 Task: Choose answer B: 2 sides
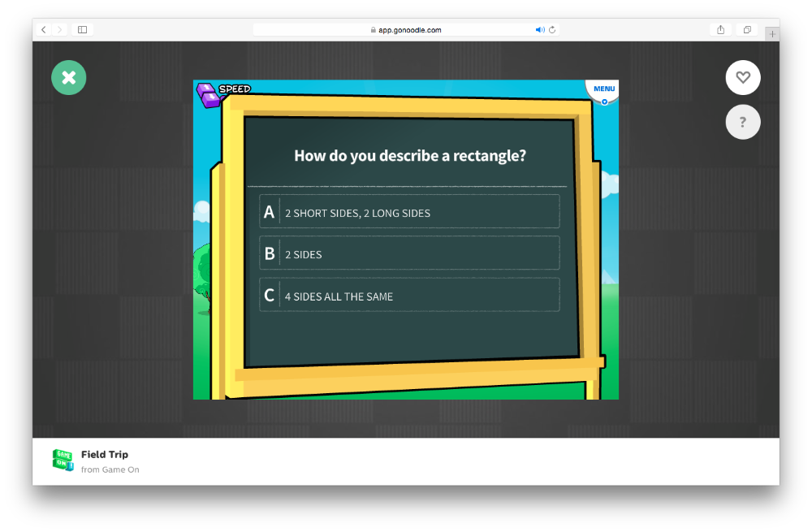(x=409, y=253)
